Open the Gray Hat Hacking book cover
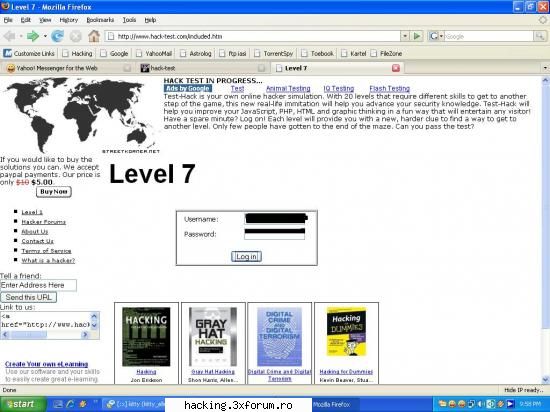Viewport: 550px width, 412px height. (x=213, y=337)
